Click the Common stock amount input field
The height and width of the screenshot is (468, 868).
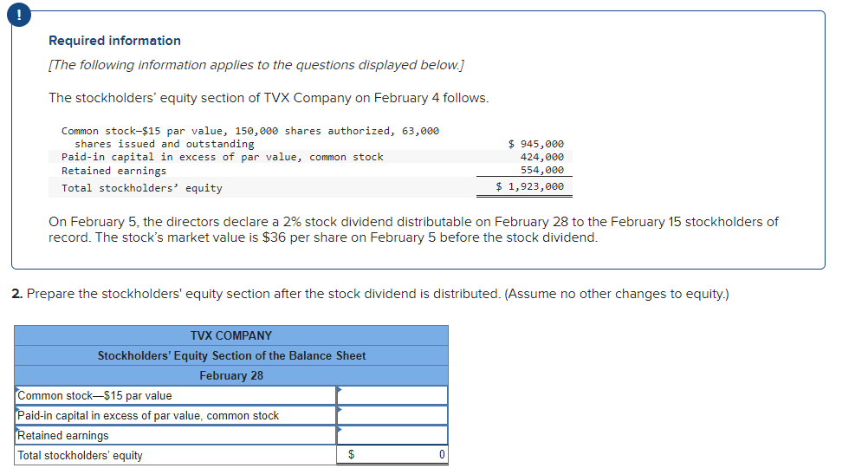[392, 396]
